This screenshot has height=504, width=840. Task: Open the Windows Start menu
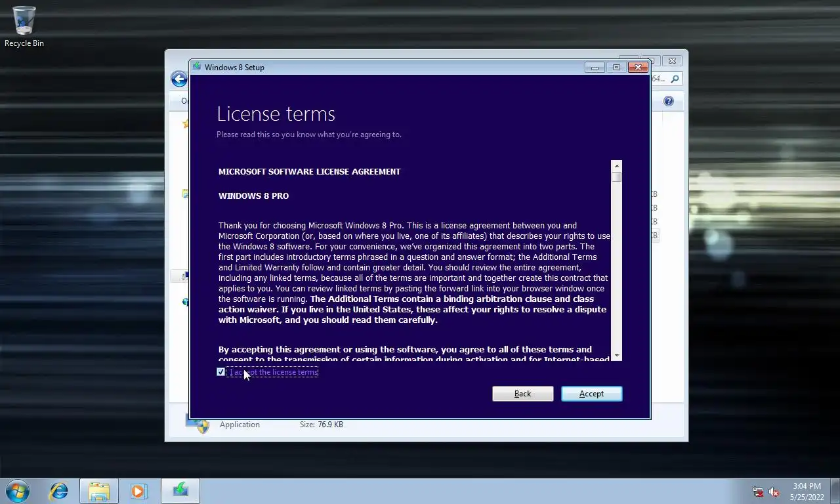click(17, 491)
